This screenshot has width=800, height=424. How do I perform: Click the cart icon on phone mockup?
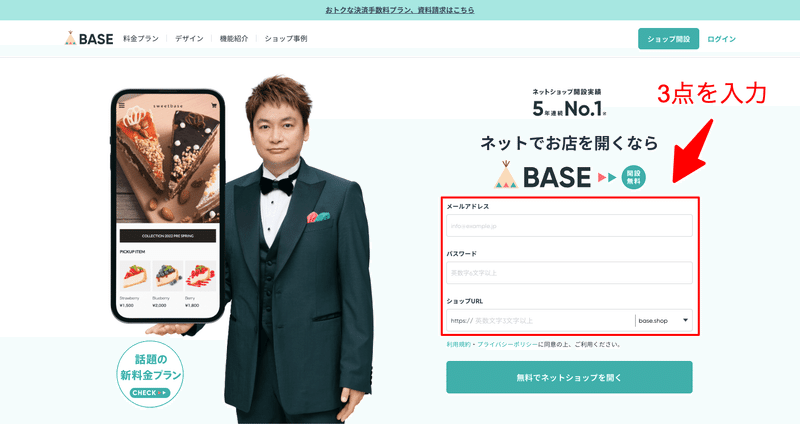coord(214,106)
